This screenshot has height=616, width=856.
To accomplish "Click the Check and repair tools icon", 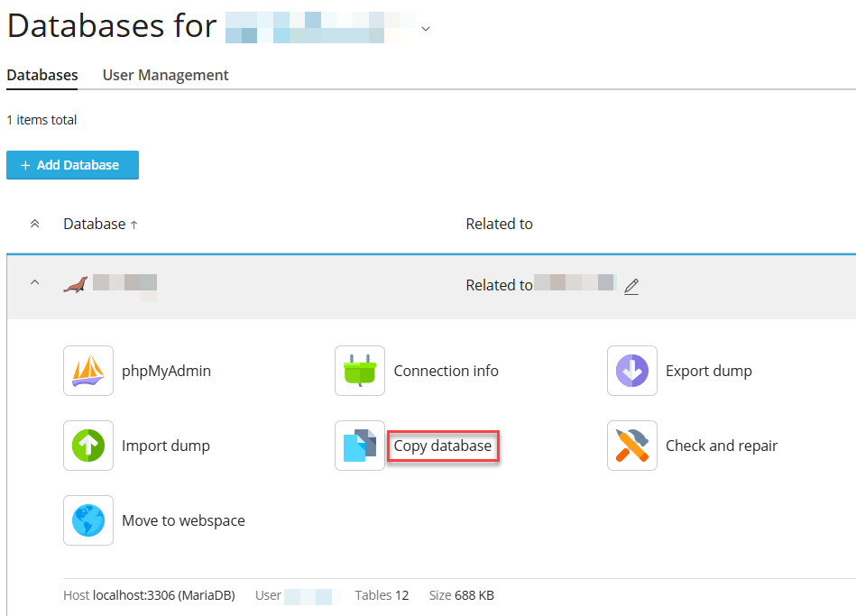I will [632, 445].
